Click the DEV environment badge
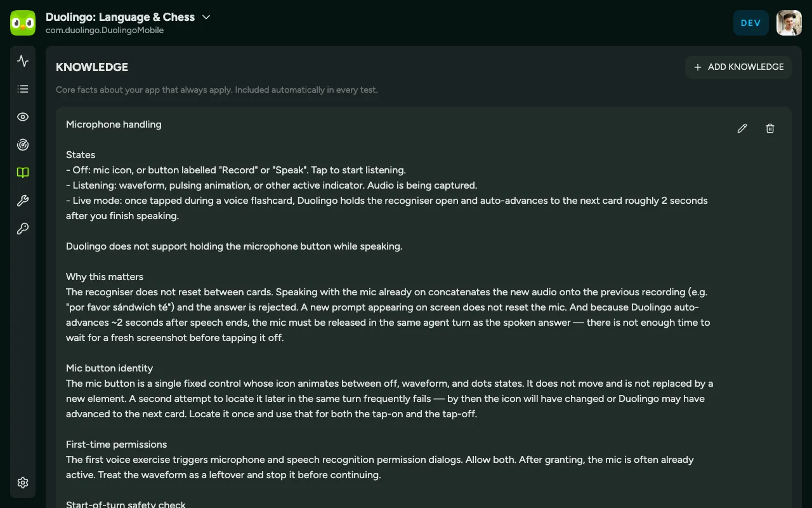Screen dimensions: 812x508 pos(751,23)
